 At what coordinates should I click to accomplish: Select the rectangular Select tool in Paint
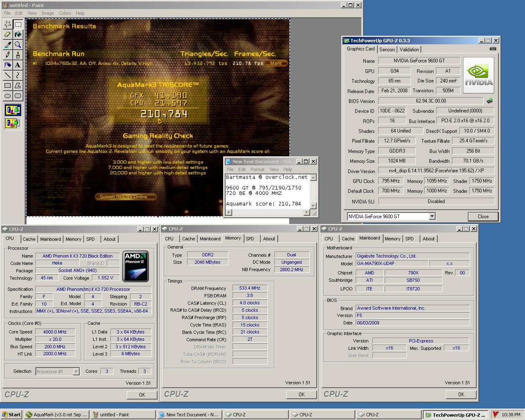pyautogui.click(x=18, y=24)
